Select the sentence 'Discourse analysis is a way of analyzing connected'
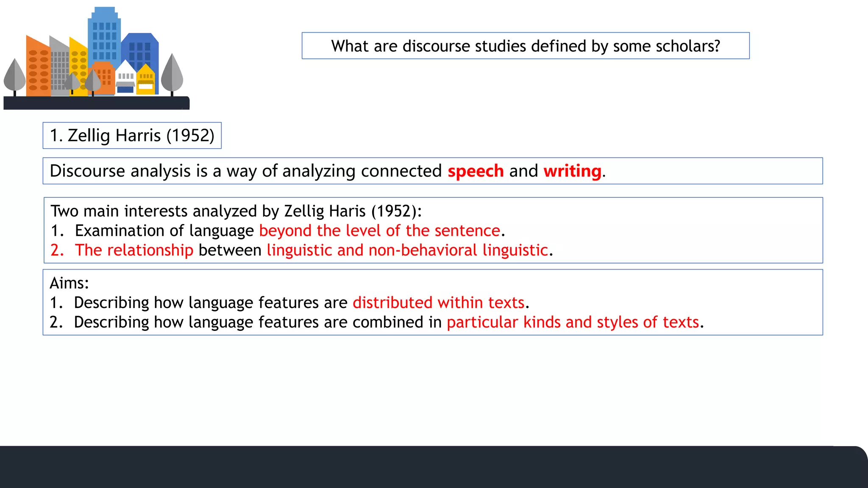Image resolution: width=868 pixels, height=488 pixels. [246, 171]
